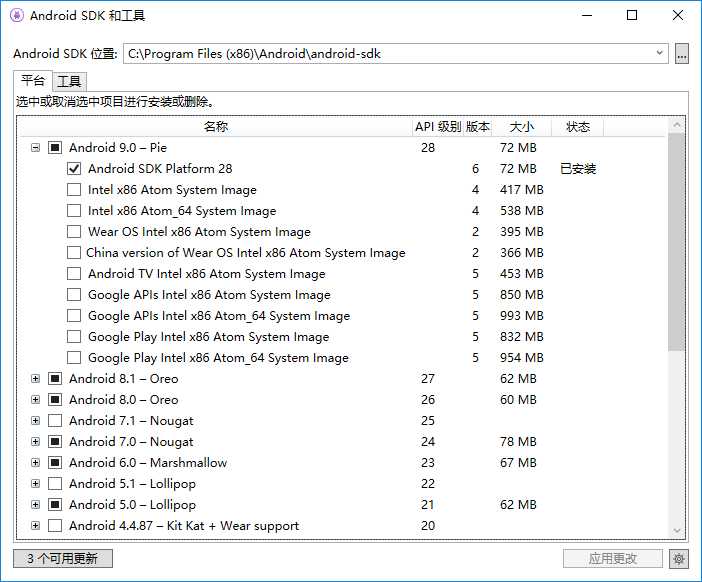Click the list scrollbar down arrow
This screenshot has height=582, width=702.
pyautogui.click(x=676, y=531)
